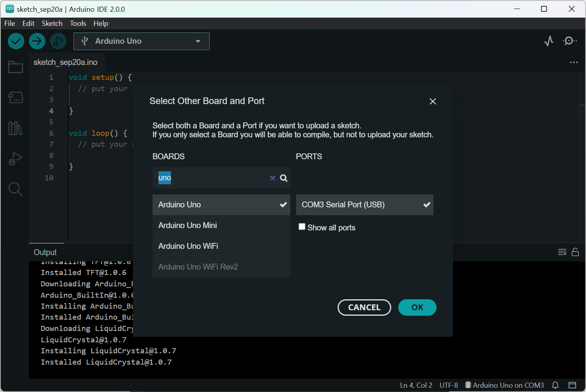This screenshot has width=586, height=392.
Task: Open the Library Manager sidebar icon
Action: point(16,128)
